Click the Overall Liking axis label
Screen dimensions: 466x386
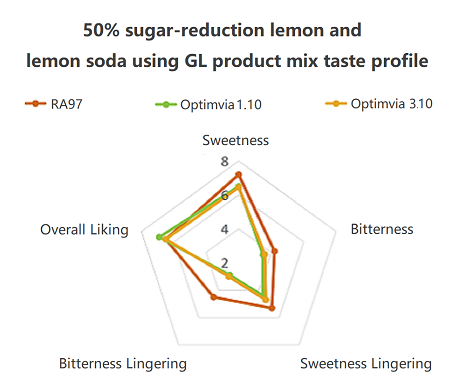tap(84, 230)
